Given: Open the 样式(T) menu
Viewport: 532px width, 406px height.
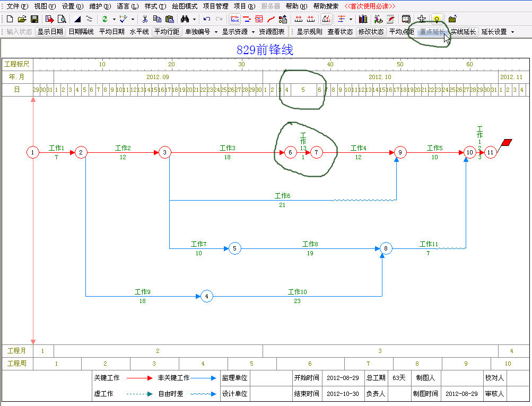Looking at the screenshot, I should coord(155,6).
